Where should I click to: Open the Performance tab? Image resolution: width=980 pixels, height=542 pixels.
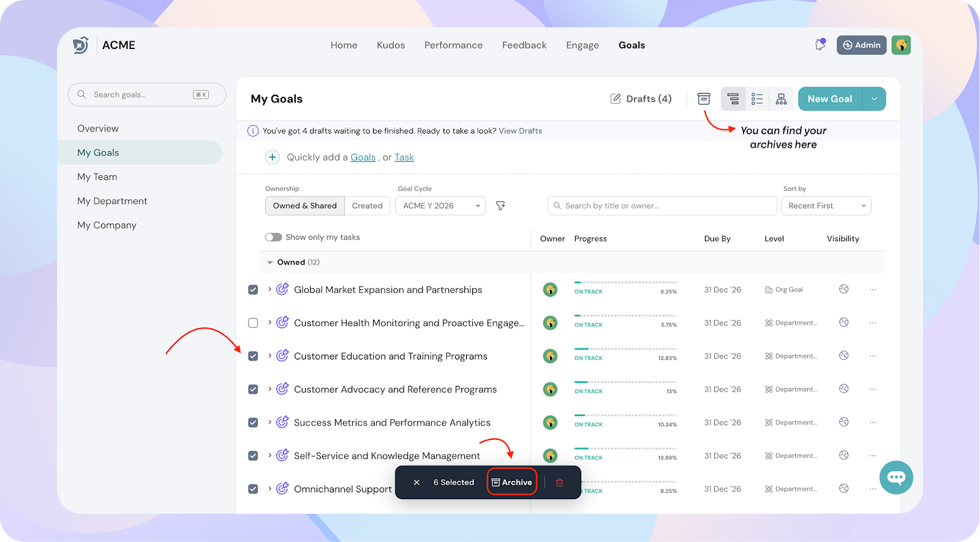(x=453, y=45)
